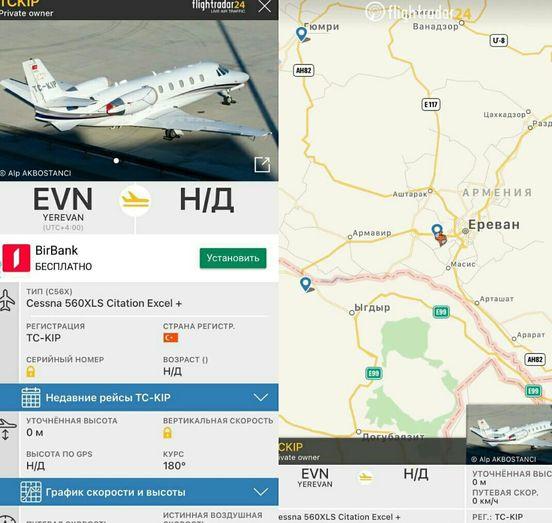Select the map pin near Ыгдыр border
Image resolution: width=552 pixels, height=523 pixels.
(306, 284)
